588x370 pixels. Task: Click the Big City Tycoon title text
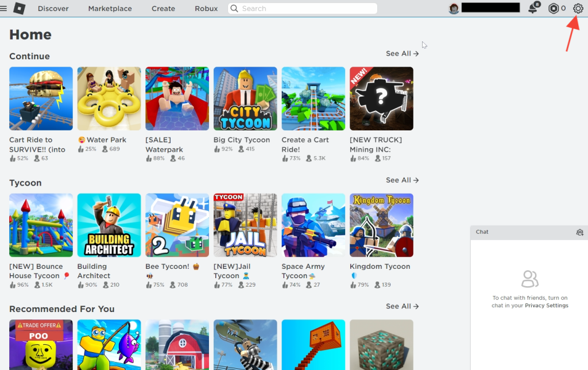242,140
